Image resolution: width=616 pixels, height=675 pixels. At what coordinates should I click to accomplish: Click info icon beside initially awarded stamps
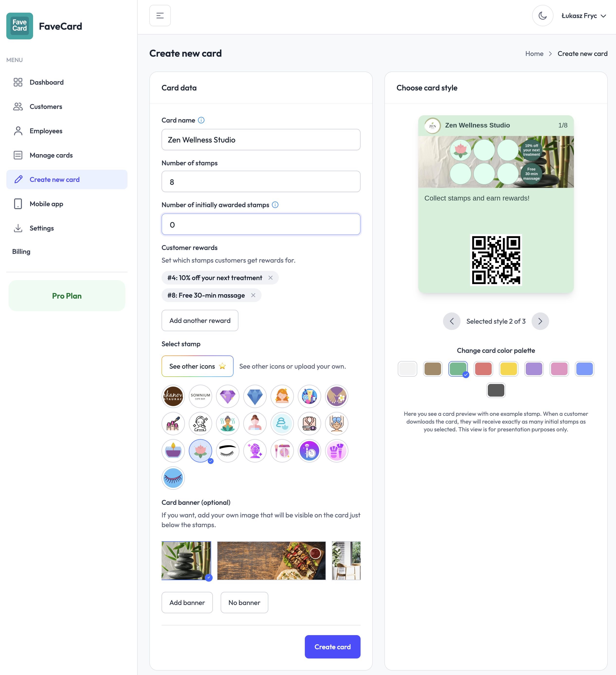[x=275, y=205]
